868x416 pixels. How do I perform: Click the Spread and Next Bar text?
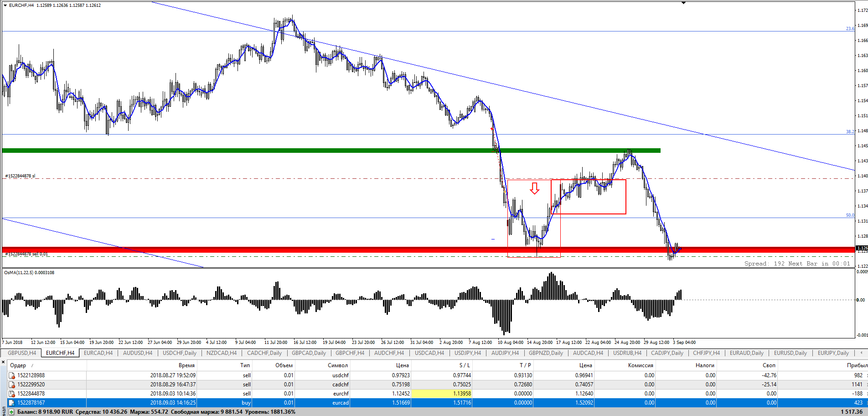tap(797, 264)
